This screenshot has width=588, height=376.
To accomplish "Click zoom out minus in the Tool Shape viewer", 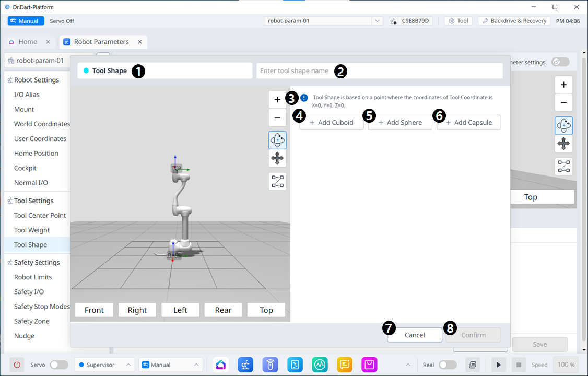I will [277, 118].
